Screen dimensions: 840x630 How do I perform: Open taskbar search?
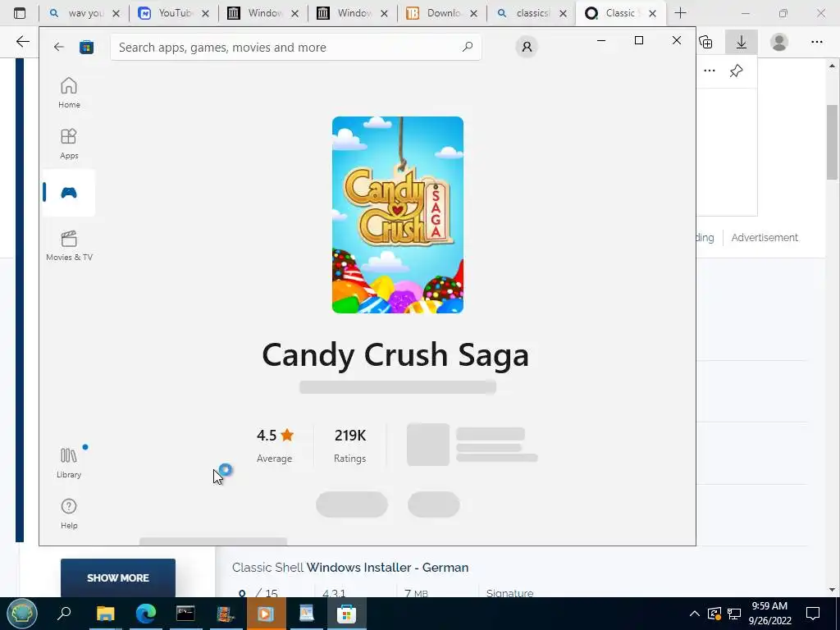pyautogui.click(x=64, y=614)
